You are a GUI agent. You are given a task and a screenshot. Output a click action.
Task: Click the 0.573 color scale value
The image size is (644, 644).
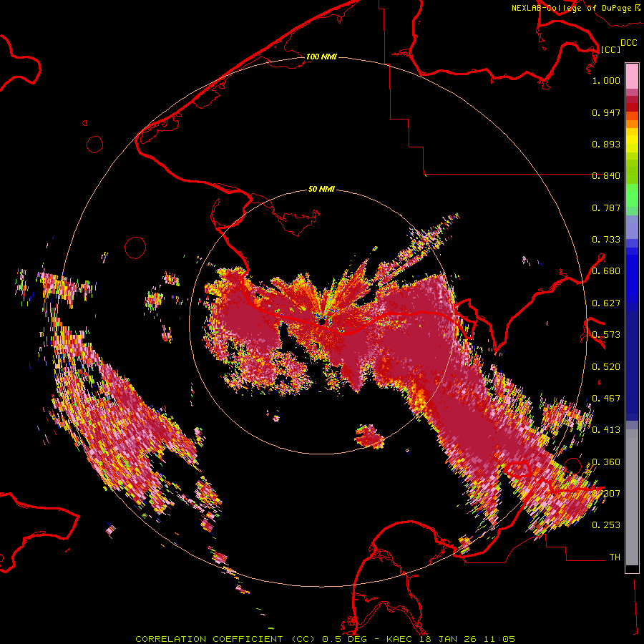[606, 335]
